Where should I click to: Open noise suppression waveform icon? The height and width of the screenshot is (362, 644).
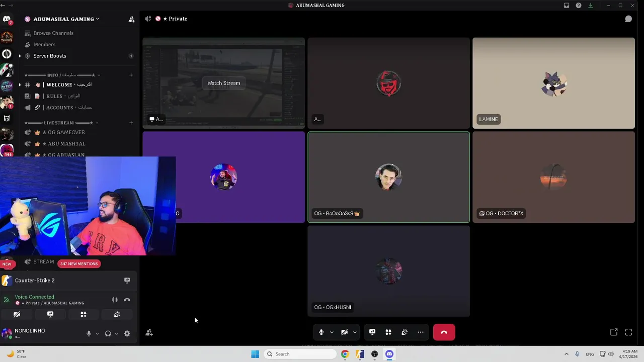pyautogui.click(x=115, y=300)
